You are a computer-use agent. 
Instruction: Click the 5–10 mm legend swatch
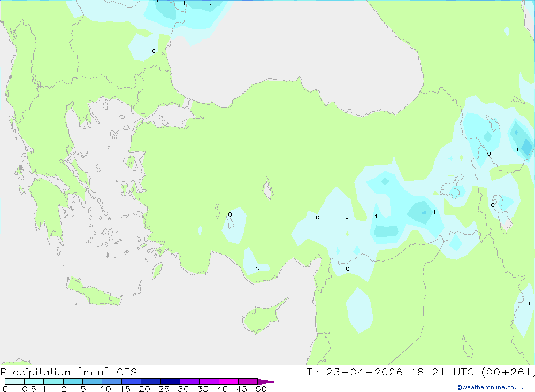coord(92,381)
